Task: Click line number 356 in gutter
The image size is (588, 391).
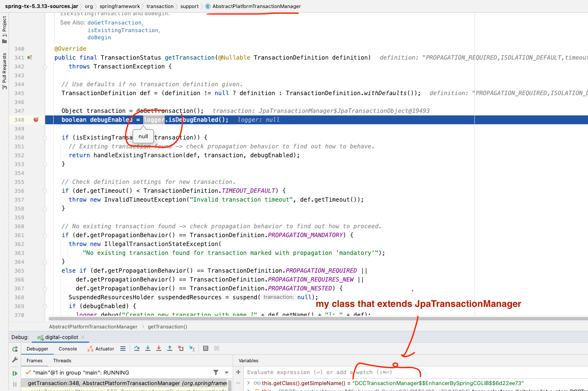Action: (19, 191)
